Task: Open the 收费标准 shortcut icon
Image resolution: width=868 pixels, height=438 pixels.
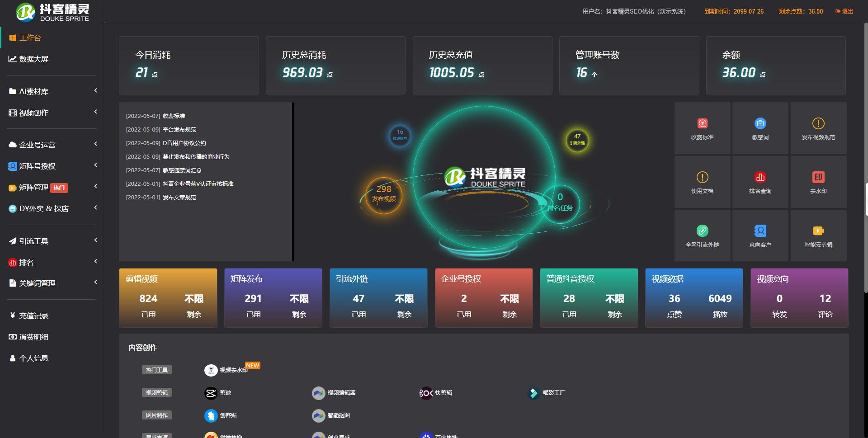Action: point(702,124)
